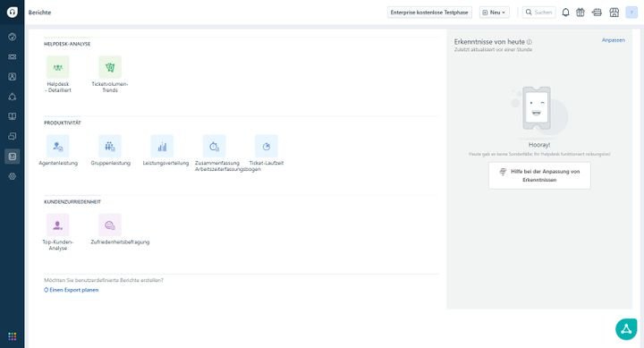Click Hilfe bei der Anpassung von Erkenntnissen
Screen dimensions: 644x348
pos(539,175)
